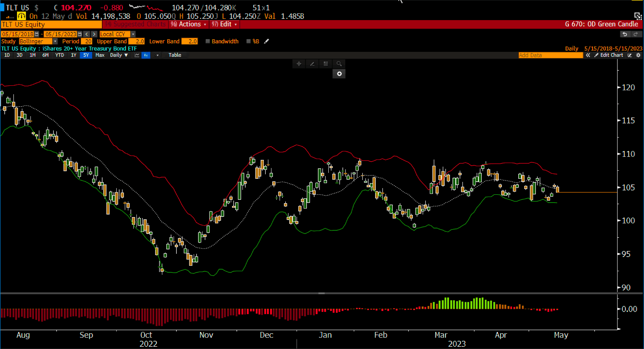Expand the Daily periodicity dropdown
Screen dimensions: 644x349
tap(119, 55)
